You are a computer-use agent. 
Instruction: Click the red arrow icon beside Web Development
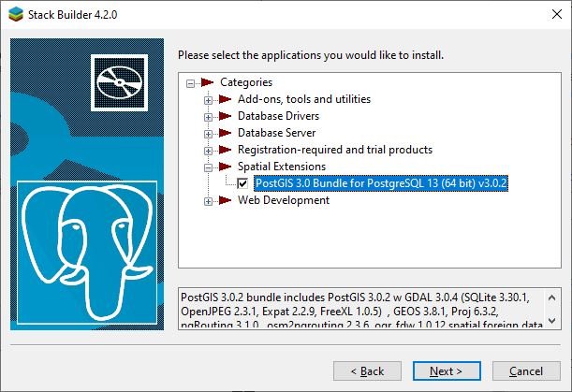225,200
